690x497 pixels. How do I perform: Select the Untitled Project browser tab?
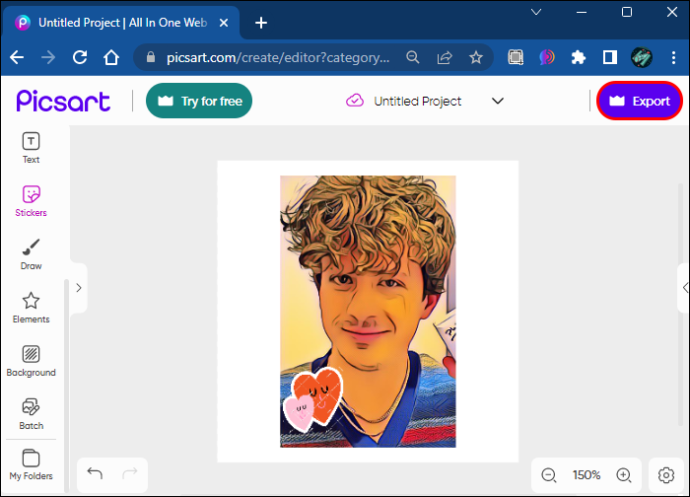point(122,22)
